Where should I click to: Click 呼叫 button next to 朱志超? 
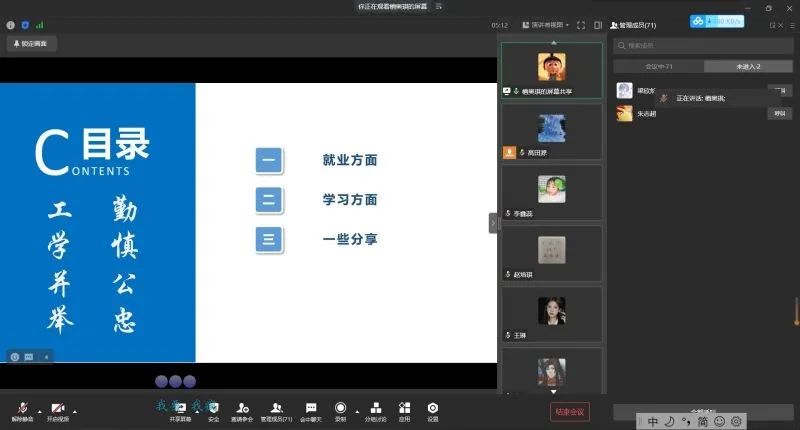pyautogui.click(x=779, y=113)
